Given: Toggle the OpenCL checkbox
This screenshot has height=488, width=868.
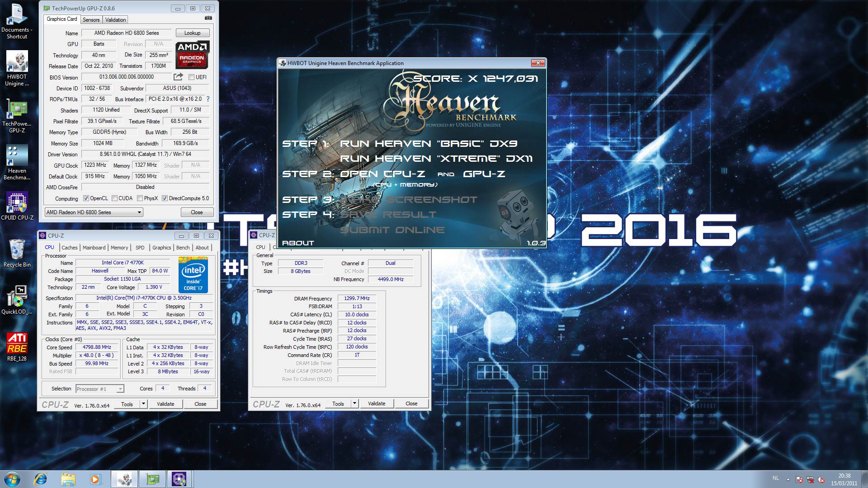Looking at the screenshot, I should [x=86, y=198].
